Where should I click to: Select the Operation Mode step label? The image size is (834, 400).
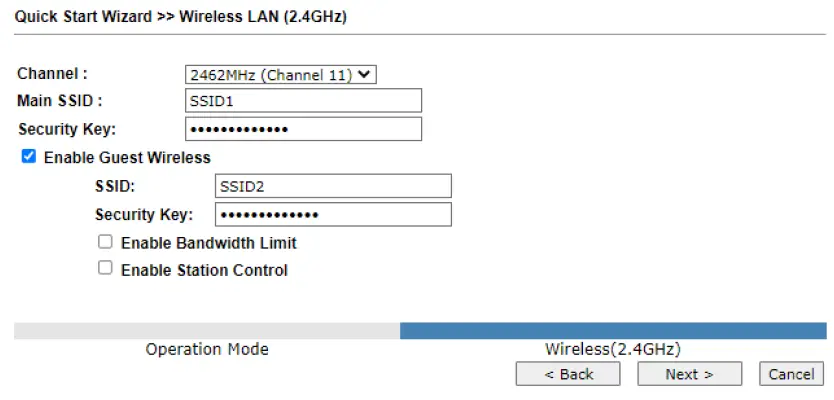coord(206,350)
